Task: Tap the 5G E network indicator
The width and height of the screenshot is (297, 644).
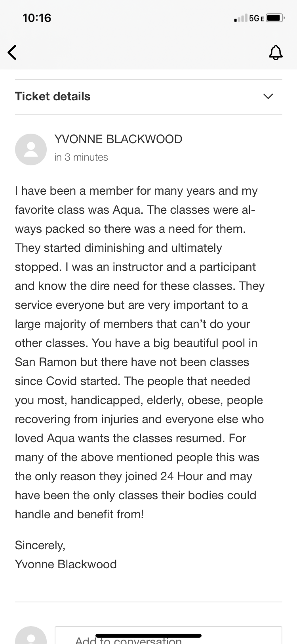Action: coord(256,18)
